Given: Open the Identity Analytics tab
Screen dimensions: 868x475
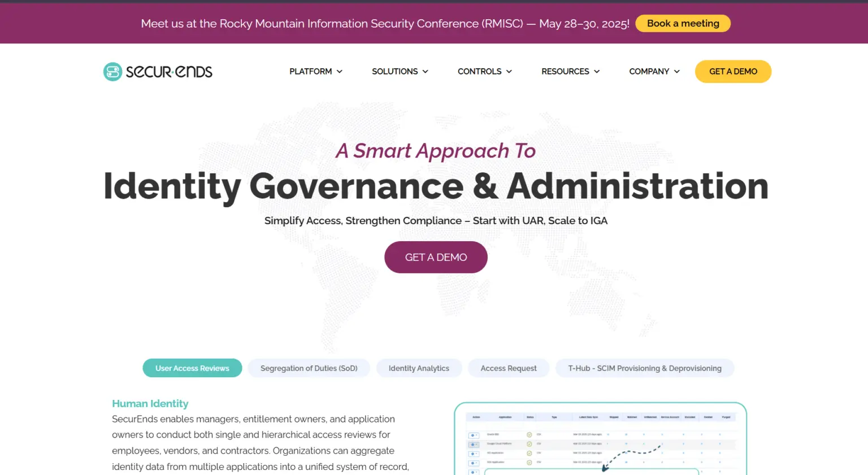Looking at the screenshot, I should click(x=419, y=368).
